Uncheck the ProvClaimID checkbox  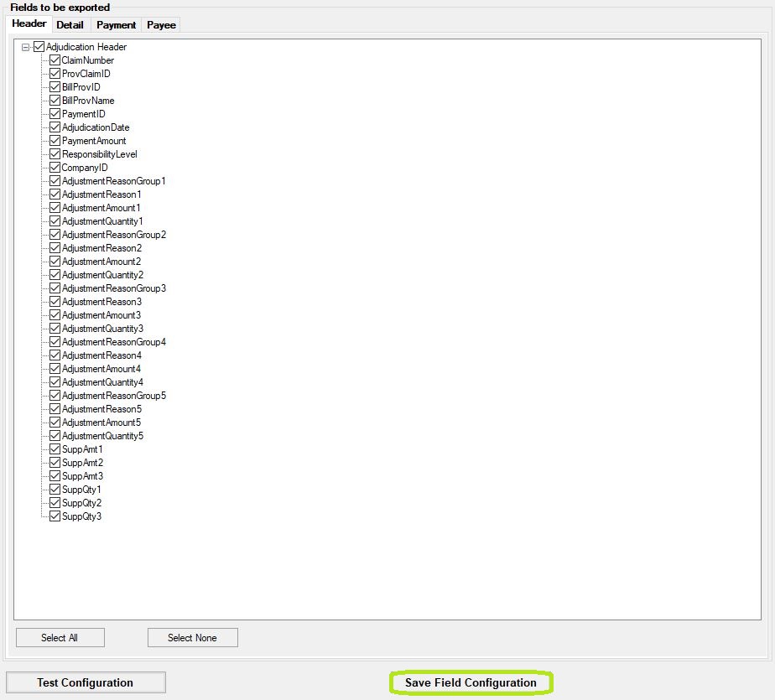(55, 74)
